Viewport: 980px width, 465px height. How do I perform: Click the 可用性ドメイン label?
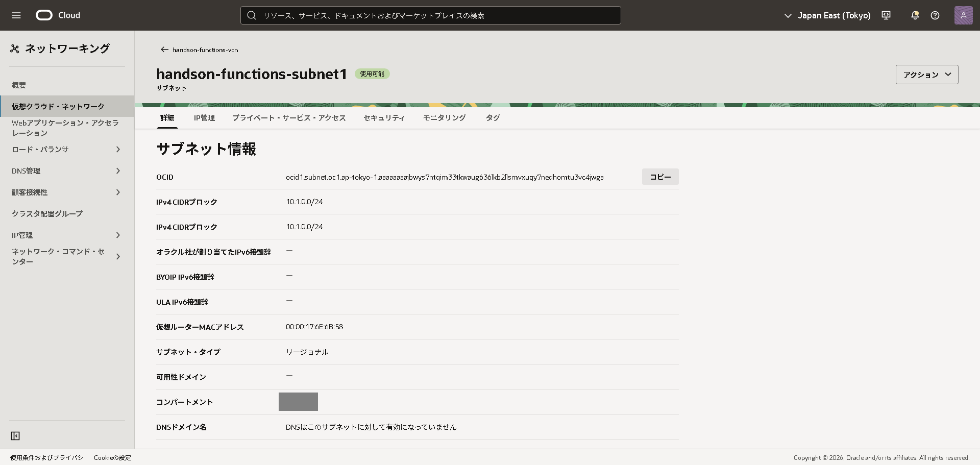pos(181,377)
